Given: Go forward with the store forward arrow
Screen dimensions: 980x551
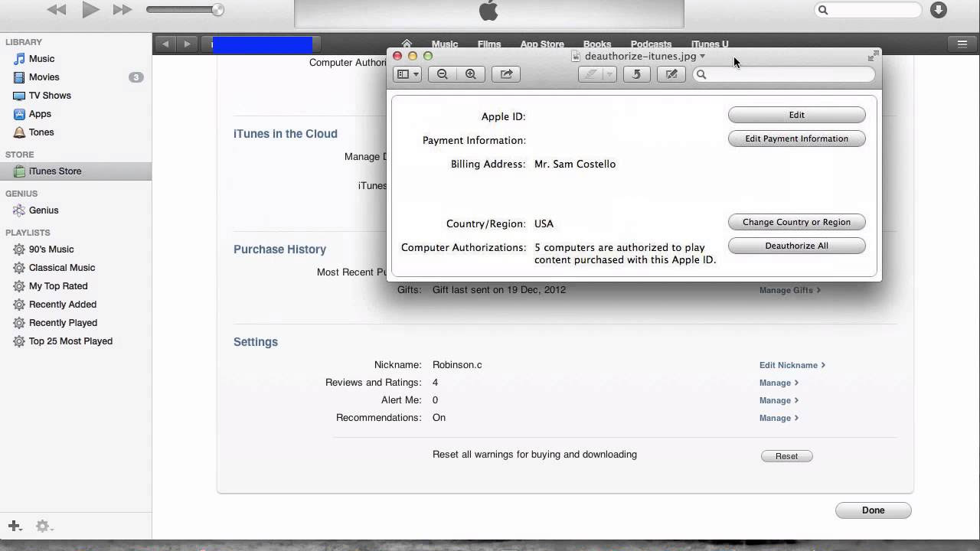Looking at the screenshot, I should pyautogui.click(x=187, y=44).
